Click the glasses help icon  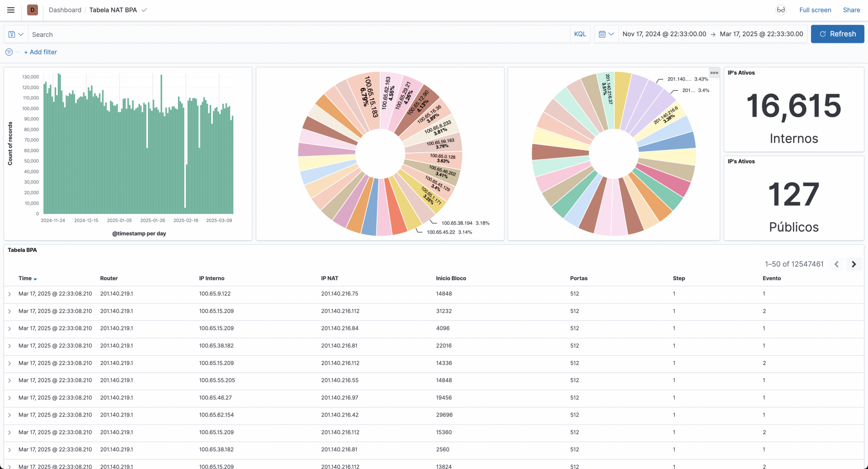[781, 10]
